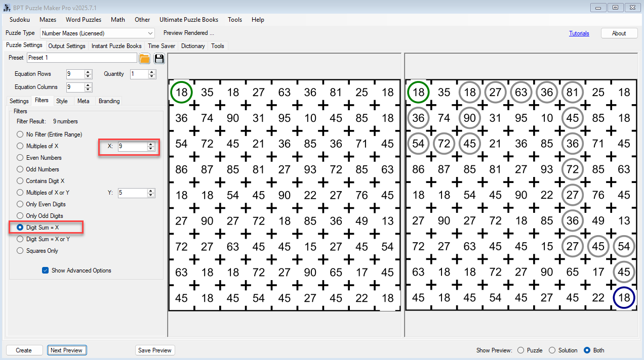Select Odd Numbers filter
Image resolution: width=644 pixels, height=360 pixels.
click(38, 169)
